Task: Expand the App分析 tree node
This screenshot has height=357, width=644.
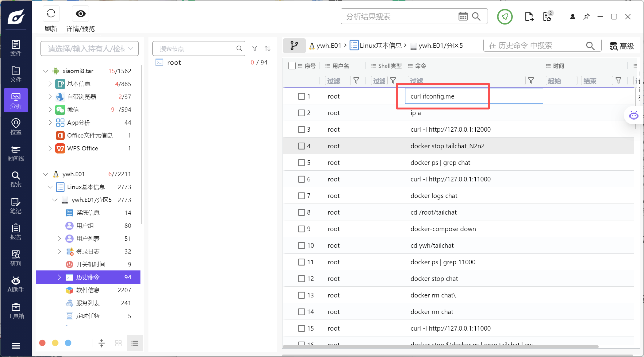Action: 50,122
